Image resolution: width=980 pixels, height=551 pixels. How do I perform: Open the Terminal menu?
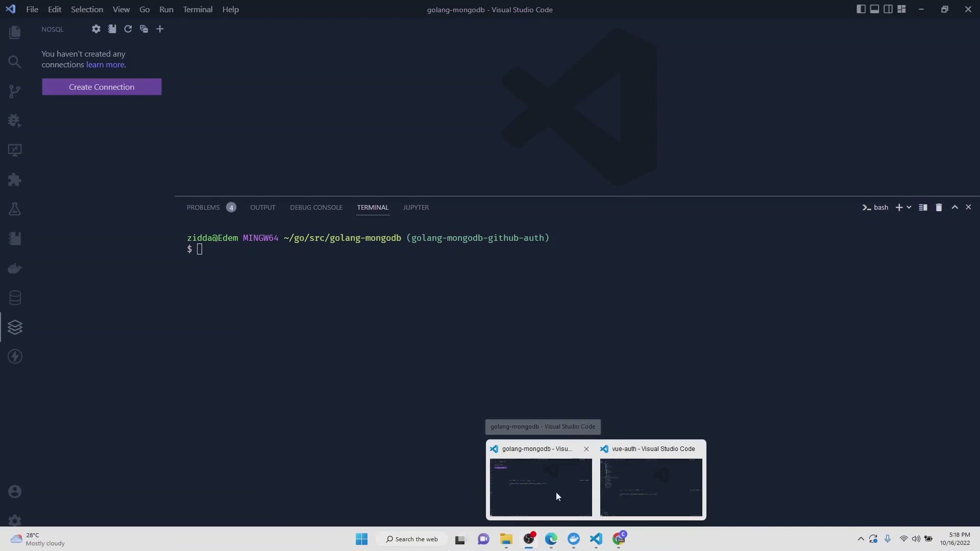198,9
